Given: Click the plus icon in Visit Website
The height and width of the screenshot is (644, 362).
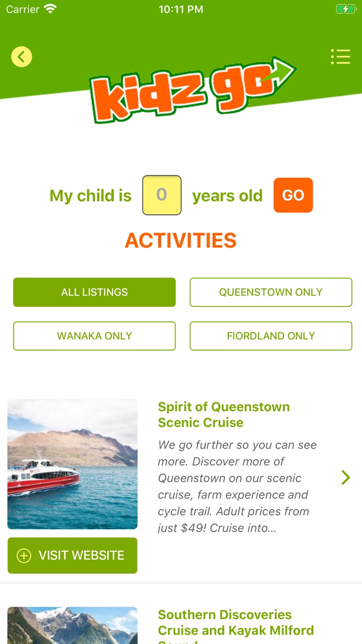Looking at the screenshot, I should point(24,556).
